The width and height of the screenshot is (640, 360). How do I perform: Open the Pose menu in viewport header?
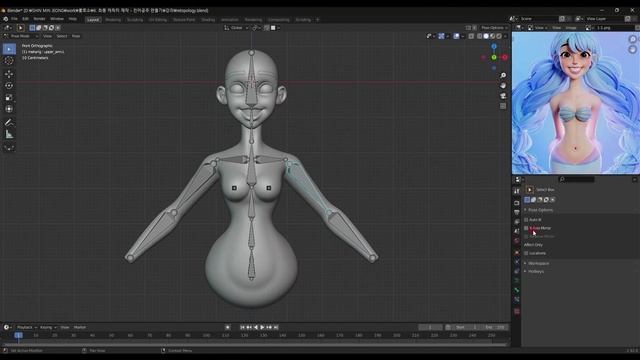coord(76,36)
